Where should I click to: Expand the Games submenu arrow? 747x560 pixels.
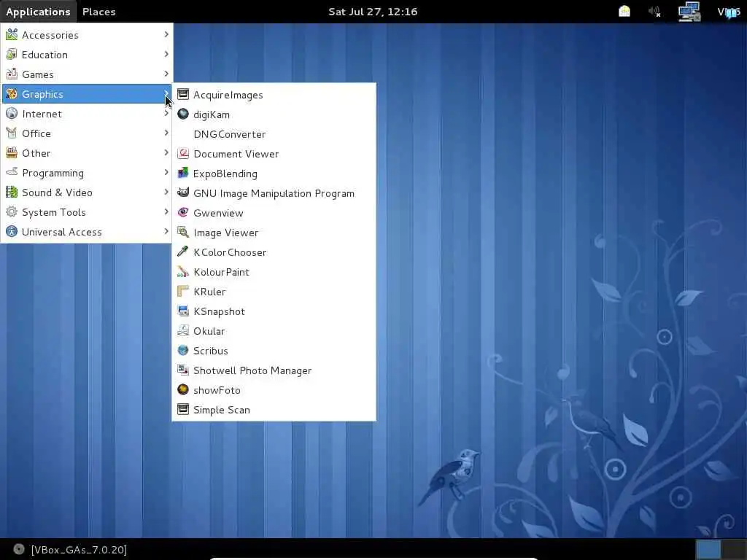pyautogui.click(x=166, y=74)
